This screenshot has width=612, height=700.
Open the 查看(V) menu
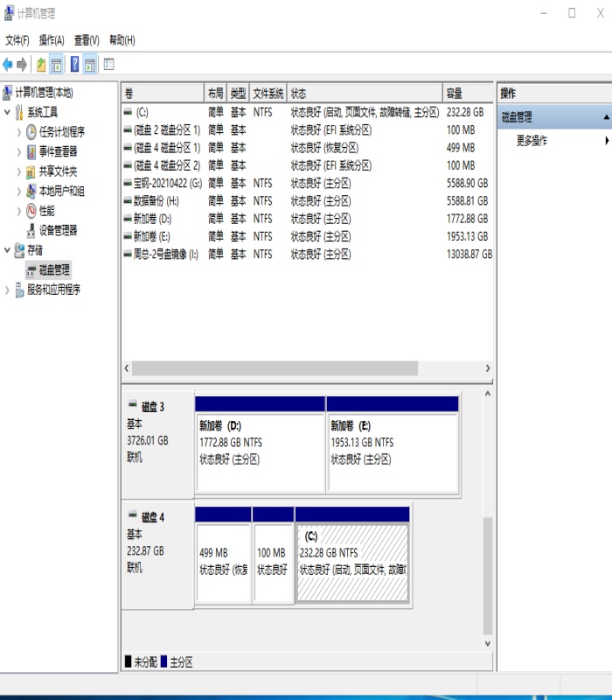[x=87, y=40]
